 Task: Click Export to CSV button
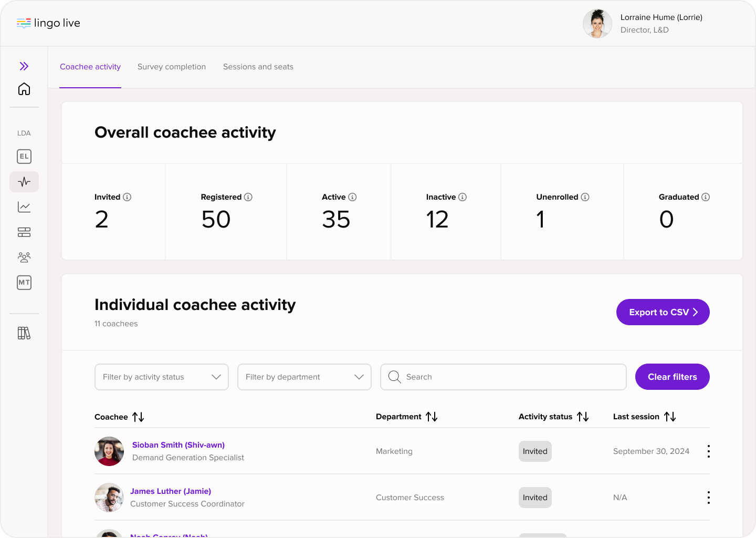pos(663,312)
